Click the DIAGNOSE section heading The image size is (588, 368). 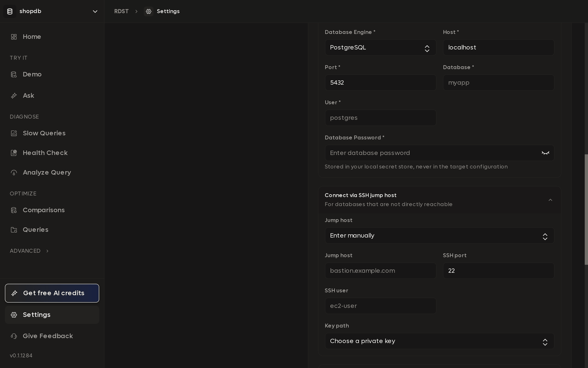24,117
